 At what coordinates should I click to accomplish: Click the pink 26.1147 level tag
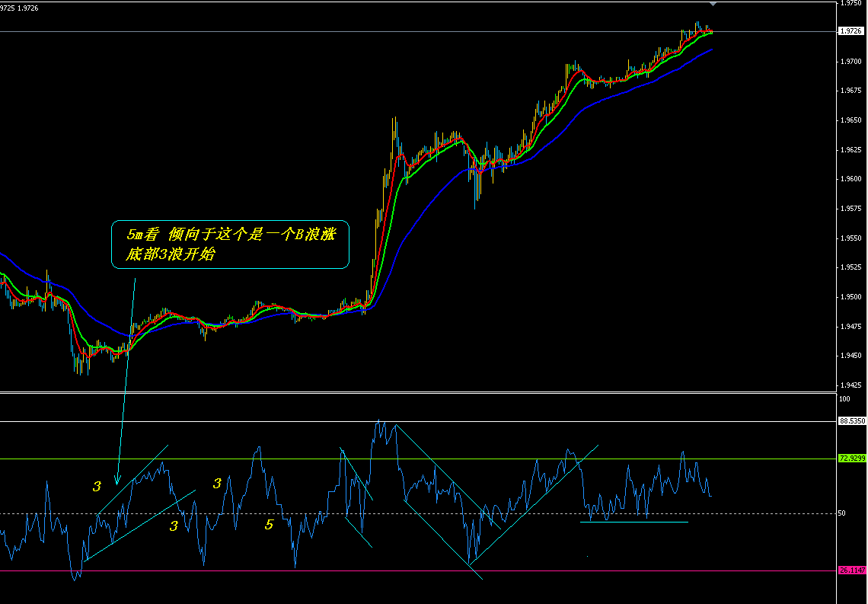[x=850, y=570]
